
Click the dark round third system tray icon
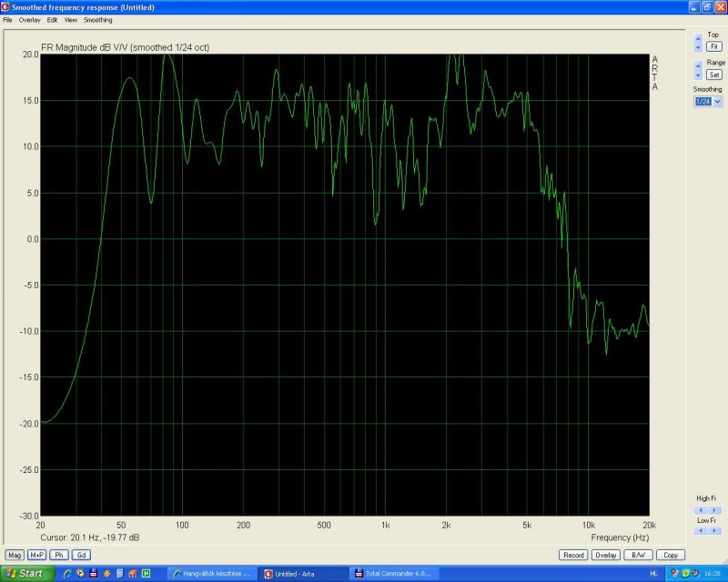(695, 574)
